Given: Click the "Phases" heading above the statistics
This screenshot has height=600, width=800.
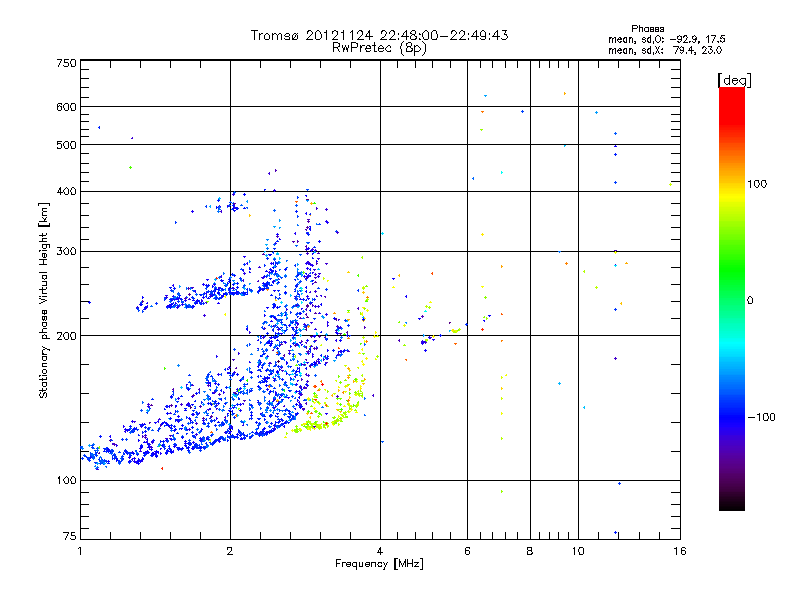Looking at the screenshot, I should [647, 29].
